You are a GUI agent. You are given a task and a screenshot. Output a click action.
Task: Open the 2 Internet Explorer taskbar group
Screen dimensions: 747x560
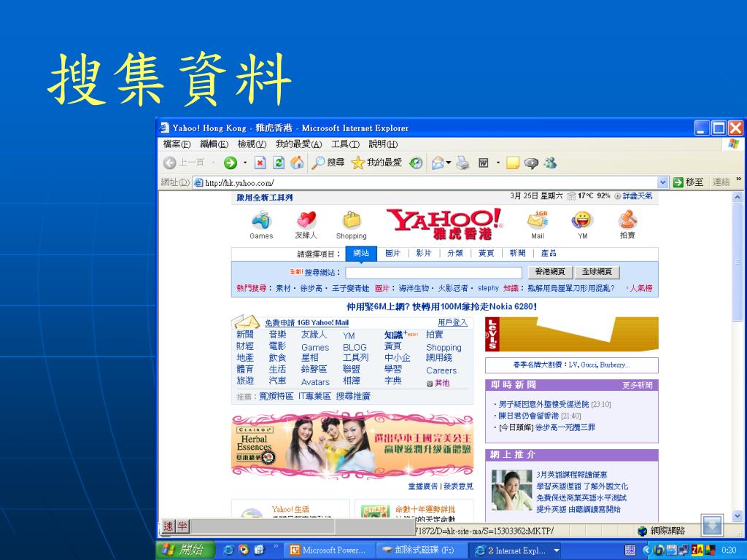coord(516,551)
